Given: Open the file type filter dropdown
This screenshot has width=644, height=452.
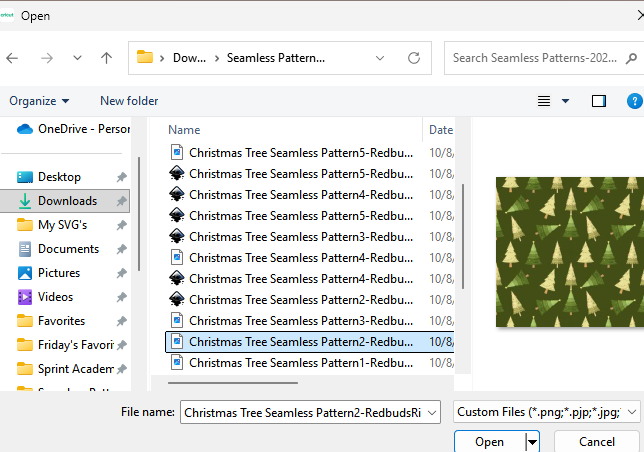Looking at the screenshot, I should click(546, 411).
